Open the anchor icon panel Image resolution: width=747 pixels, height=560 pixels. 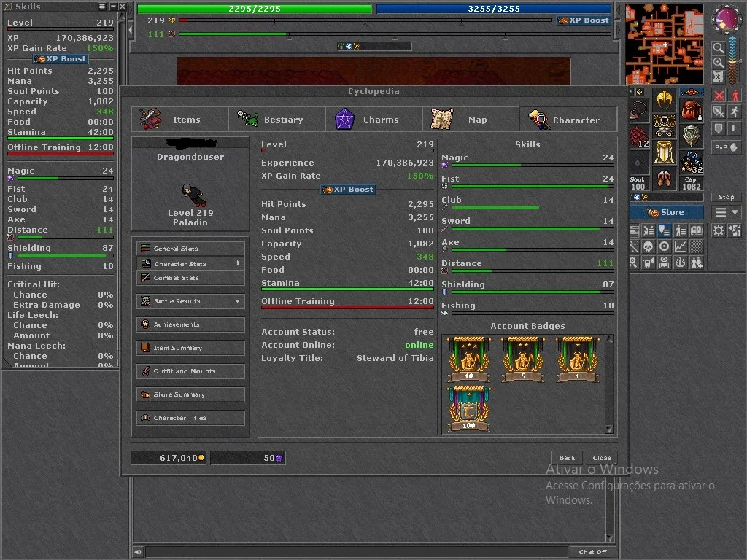tap(681, 262)
